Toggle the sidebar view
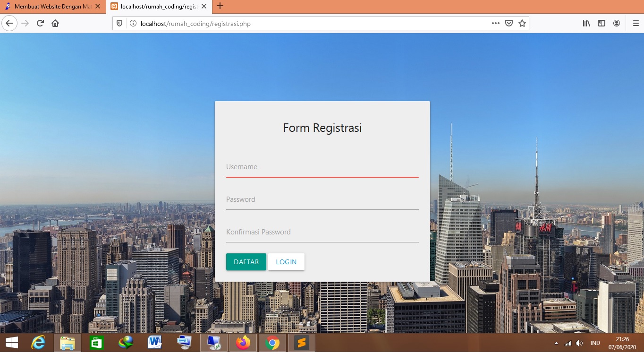This screenshot has height=354, width=644. pos(602,23)
